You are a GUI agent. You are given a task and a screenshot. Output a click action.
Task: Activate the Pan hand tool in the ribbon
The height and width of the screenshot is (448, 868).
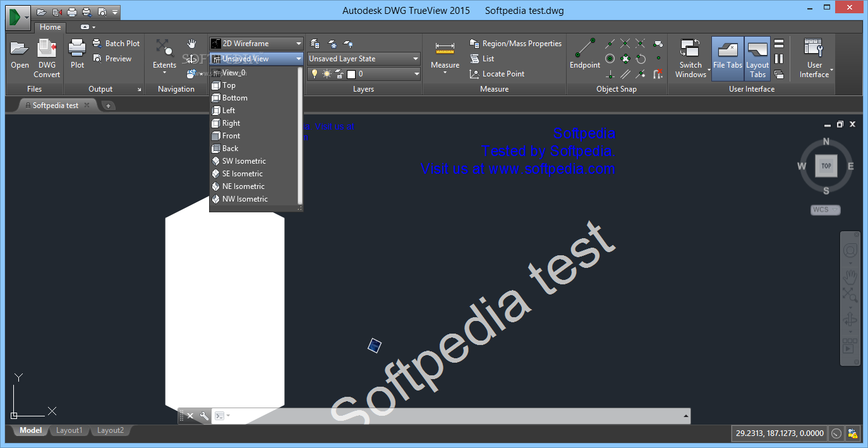191,44
